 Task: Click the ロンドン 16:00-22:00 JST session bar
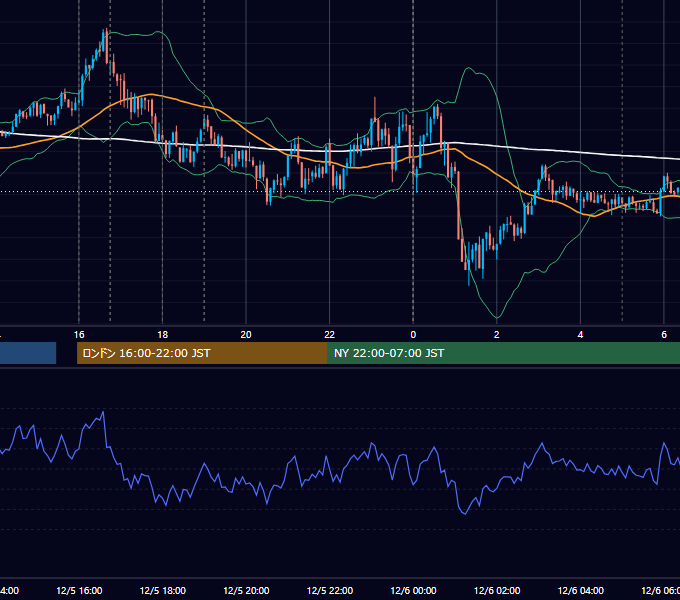click(202, 353)
